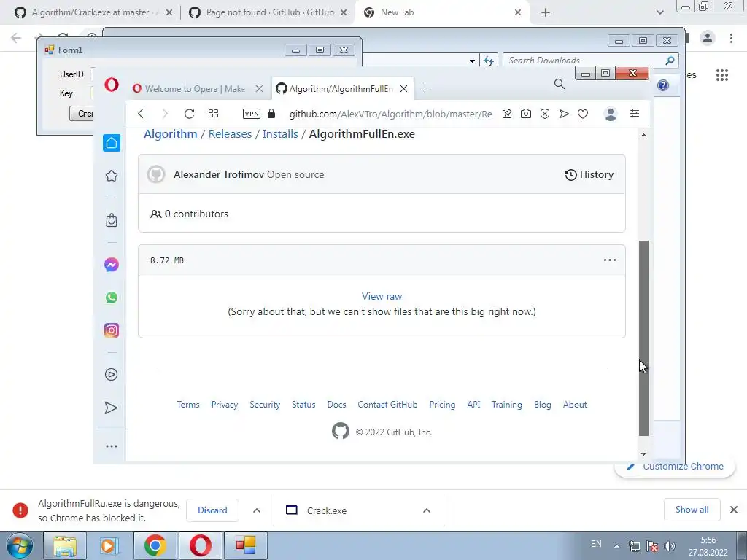
Task: Open the Contact GitHub footer link
Action: pos(387,405)
